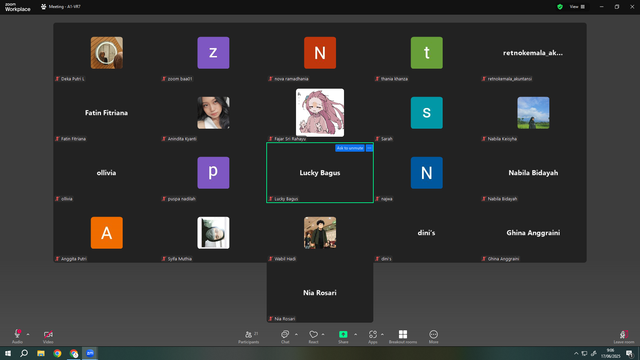Click Ask to unmute for Lucky Bagus
The height and width of the screenshot is (360, 640).
(350, 148)
